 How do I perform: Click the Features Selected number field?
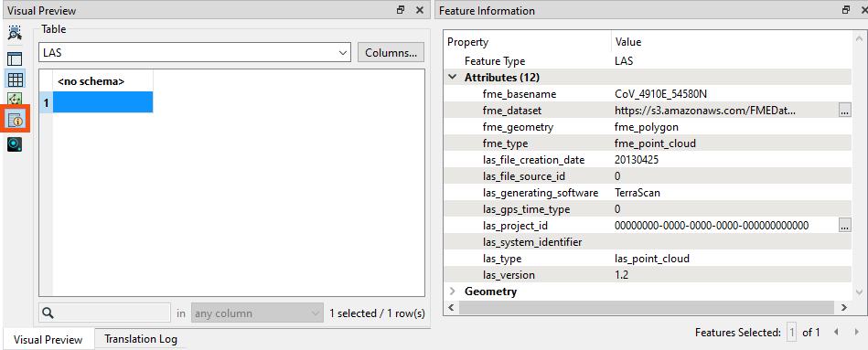(792, 333)
